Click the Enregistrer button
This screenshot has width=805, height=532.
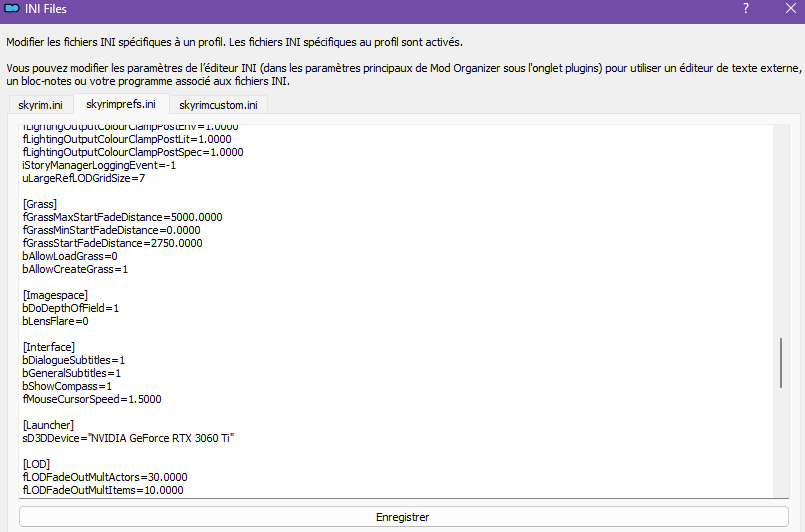pyautogui.click(x=404, y=517)
